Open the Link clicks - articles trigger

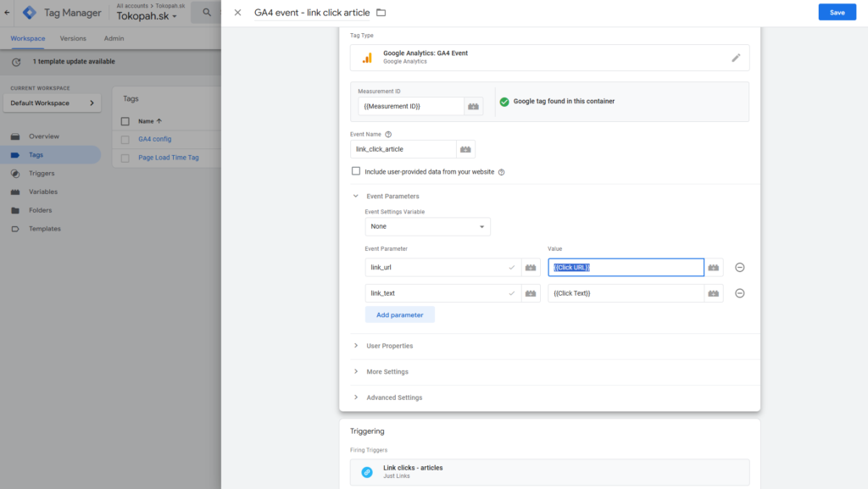(x=549, y=472)
